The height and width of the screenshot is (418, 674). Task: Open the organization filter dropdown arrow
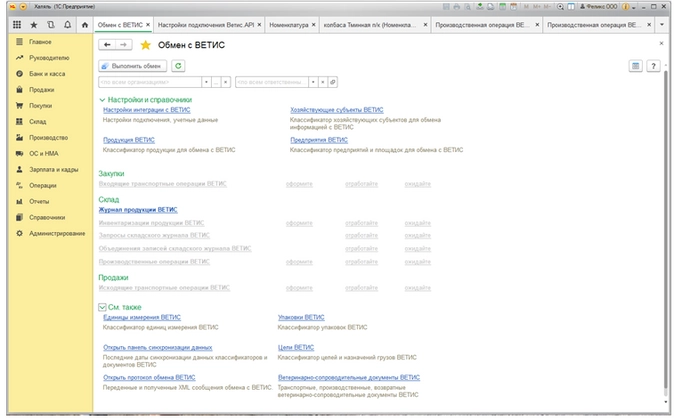click(x=206, y=82)
